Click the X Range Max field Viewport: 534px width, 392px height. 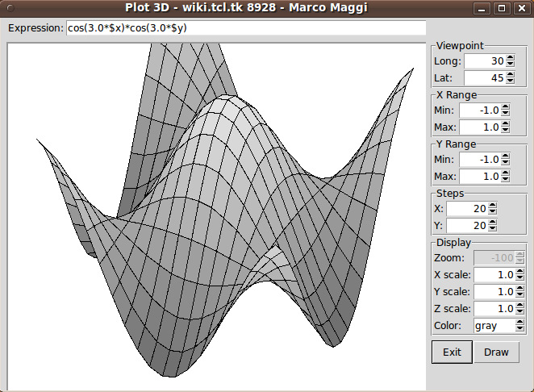pos(481,127)
